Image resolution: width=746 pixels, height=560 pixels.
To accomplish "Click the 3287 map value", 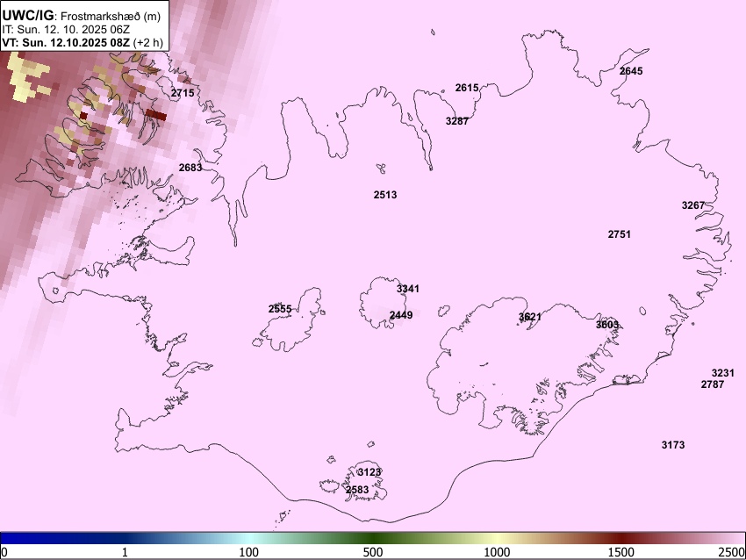I will tap(457, 121).
